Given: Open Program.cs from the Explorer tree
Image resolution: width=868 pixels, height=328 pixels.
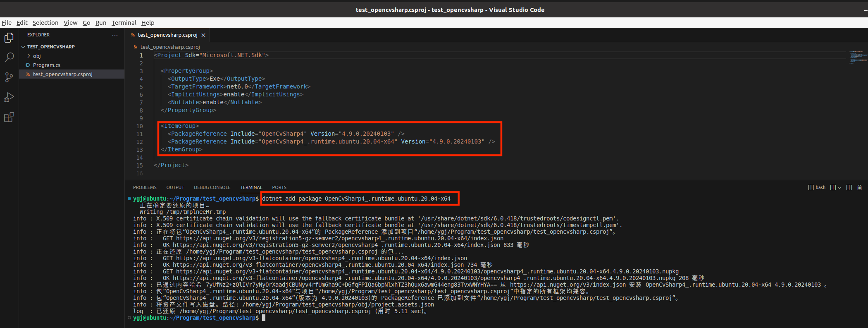Looking at the screenshot, I should [x=47, y=65].
